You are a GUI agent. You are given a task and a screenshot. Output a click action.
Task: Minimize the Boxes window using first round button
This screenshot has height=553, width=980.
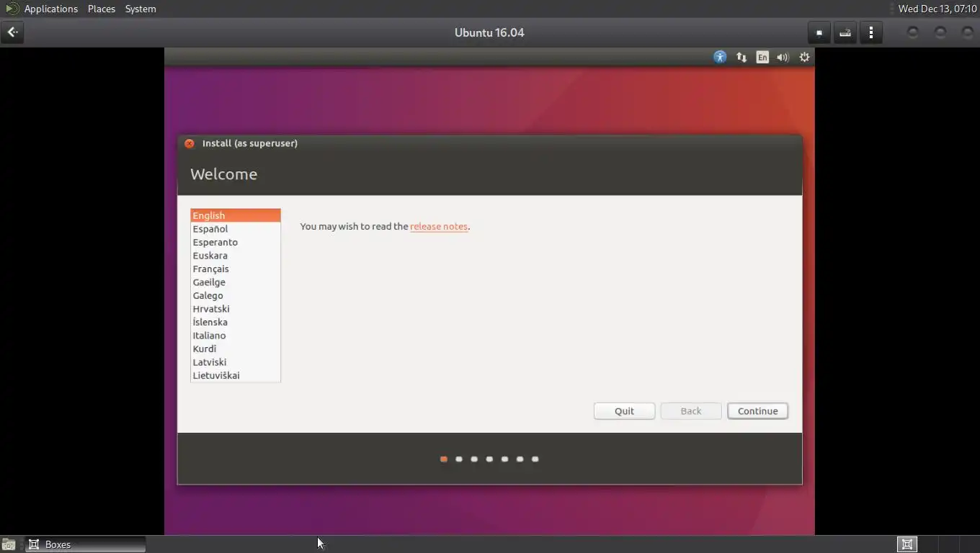tap(912, 32)
